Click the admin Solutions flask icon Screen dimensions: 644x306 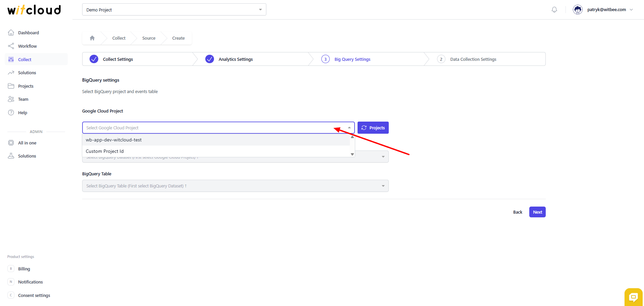(x=11, y=156)
